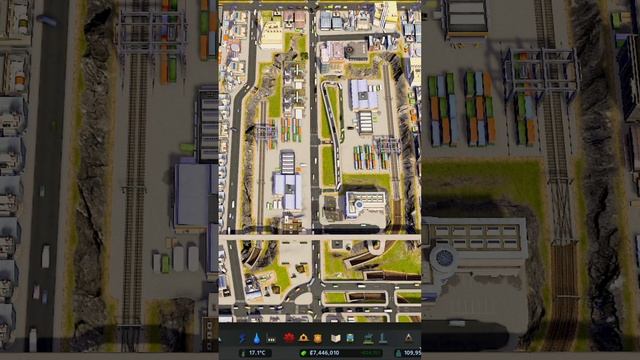Open the Water and Sewage droplet icon
Viewport: 640px width, 360px height.
click(x=257, y=338)
